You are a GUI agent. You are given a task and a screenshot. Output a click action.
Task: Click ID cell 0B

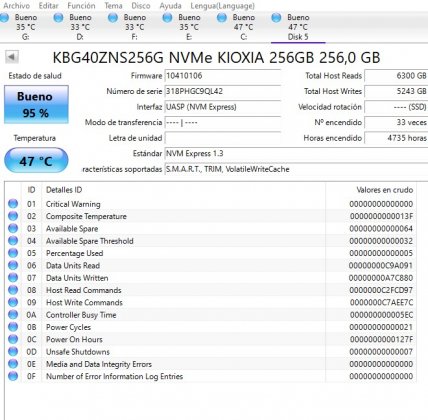[31, 327]
